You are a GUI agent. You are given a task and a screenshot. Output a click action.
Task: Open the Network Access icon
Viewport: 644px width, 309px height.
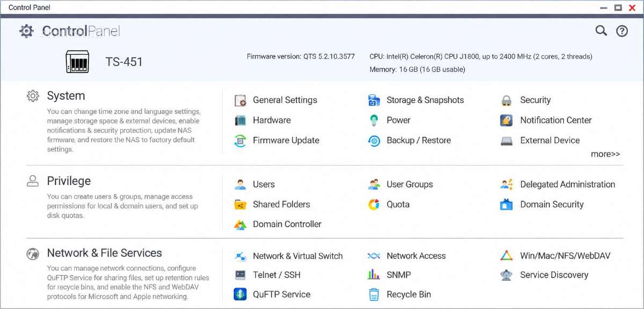click(x=374, y=256)
